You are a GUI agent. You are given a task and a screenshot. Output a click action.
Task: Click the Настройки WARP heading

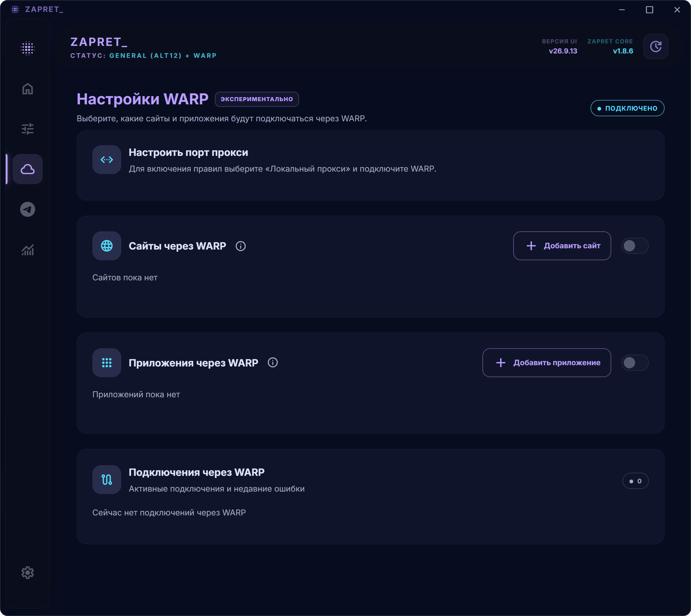[142, 99]
